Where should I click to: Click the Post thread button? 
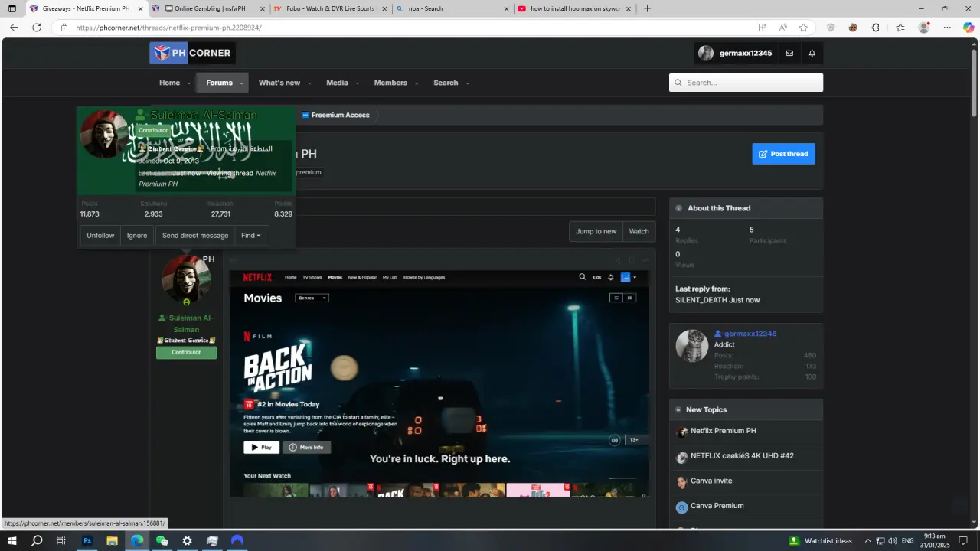click(x=783, y=154)
